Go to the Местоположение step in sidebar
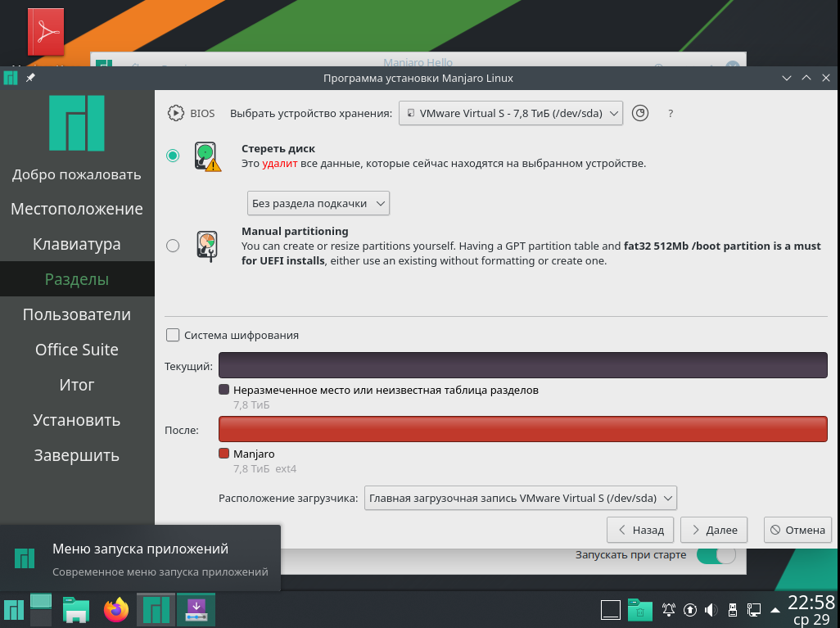 tap(77, 209)
